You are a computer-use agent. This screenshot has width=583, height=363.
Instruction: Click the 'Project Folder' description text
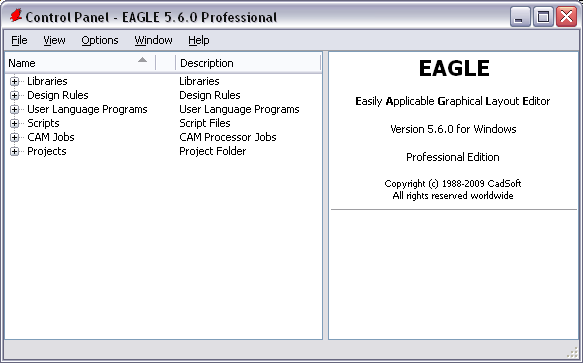pyautogui.click(x=213, y=151)
